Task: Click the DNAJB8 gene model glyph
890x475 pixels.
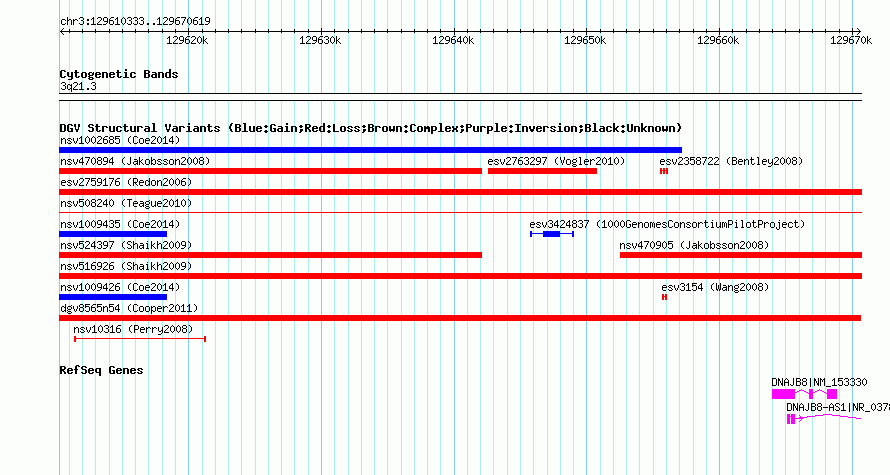Action: click(x=804, y=394)
